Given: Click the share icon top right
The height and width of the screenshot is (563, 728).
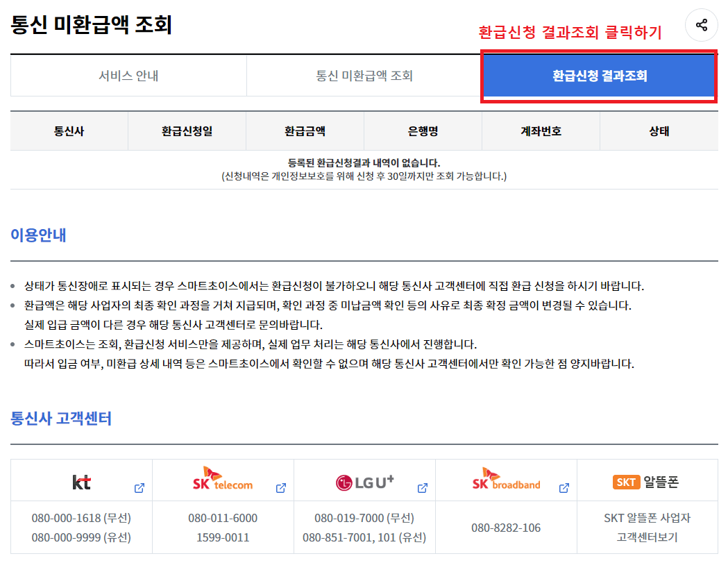Looking at the screenshot, I should 701,25.
